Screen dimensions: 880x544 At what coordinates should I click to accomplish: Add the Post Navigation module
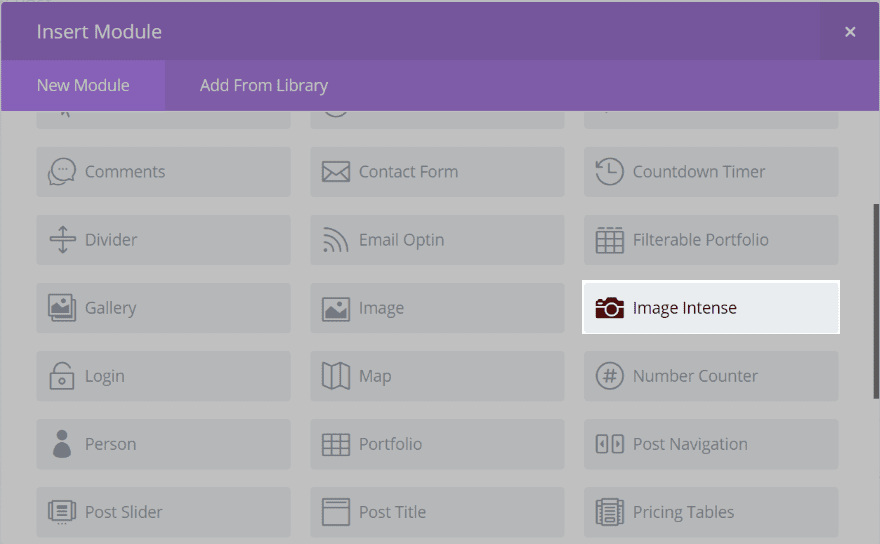click(x=711, y=444)
